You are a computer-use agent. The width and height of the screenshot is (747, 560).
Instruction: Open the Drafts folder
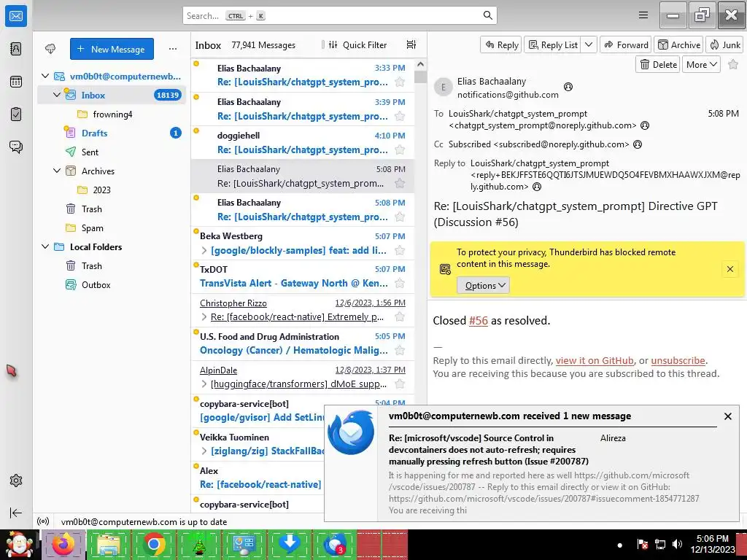pyautogui.click(x=112, y=133)
